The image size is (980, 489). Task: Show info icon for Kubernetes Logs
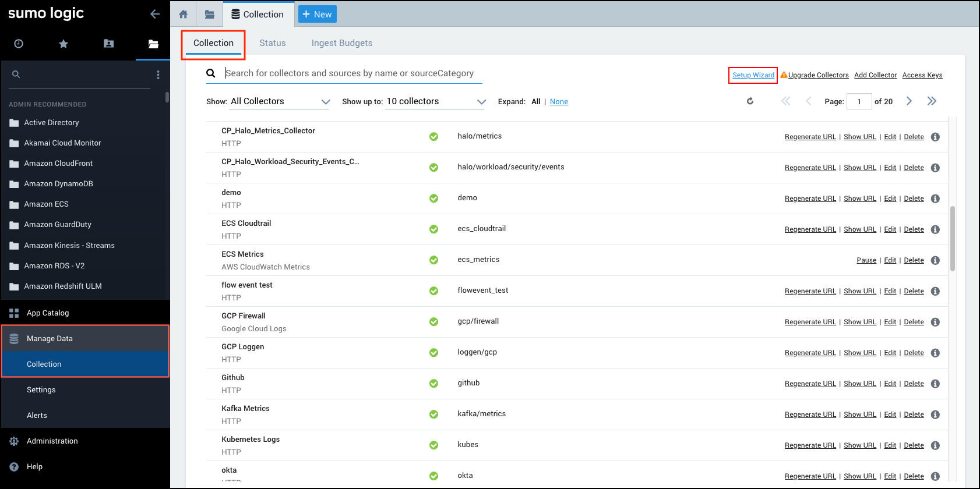click(935, 445)
